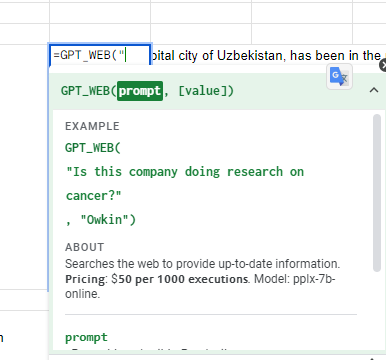Click the highlighted prompt argument in signature

coord(140,91)
